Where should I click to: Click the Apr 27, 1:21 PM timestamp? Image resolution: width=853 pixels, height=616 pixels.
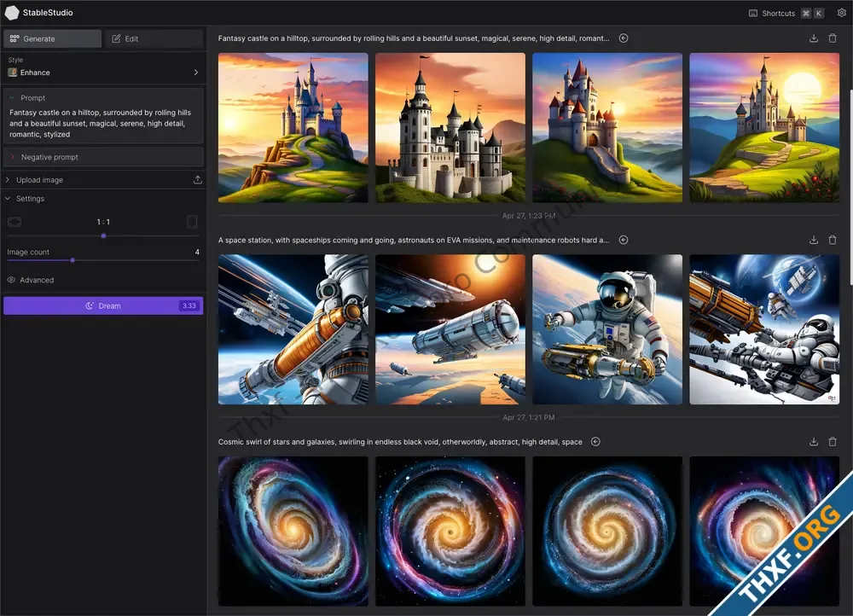529,417
